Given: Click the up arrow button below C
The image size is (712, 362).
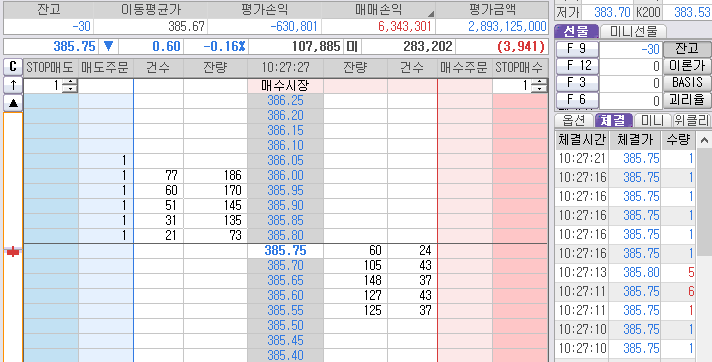Looking at the screenshot, I should pyautogui.click(x=13, y=85).
